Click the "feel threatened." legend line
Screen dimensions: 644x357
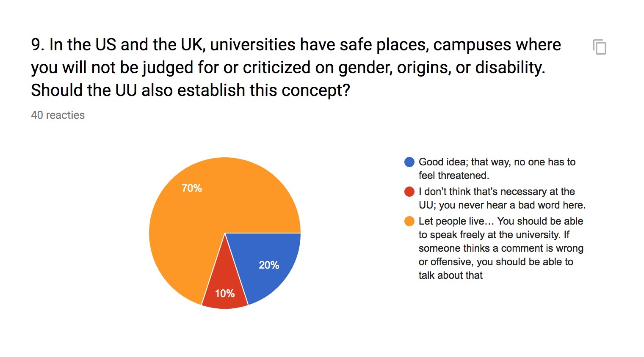click(453, 176)
